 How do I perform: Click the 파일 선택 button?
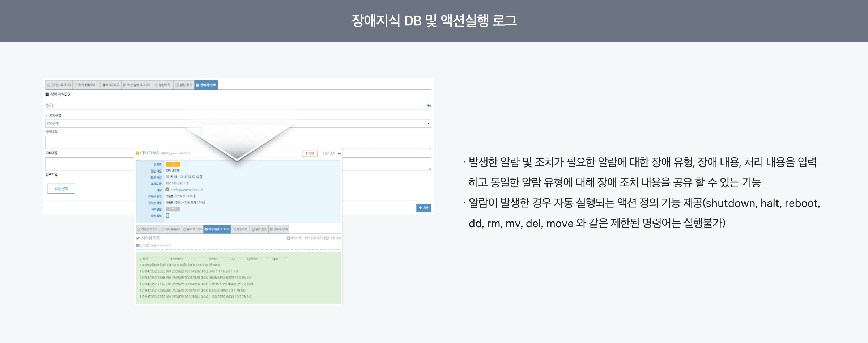[x=61, y=189]
